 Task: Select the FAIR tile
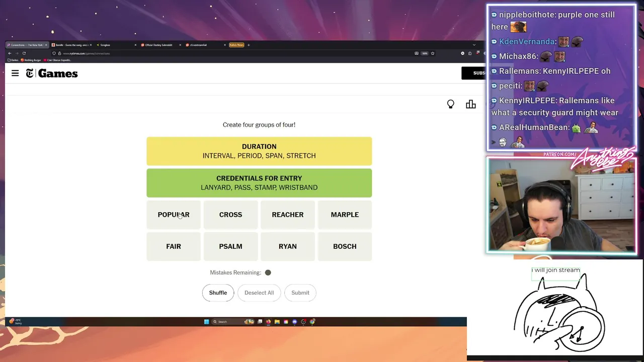coord(174,246)
